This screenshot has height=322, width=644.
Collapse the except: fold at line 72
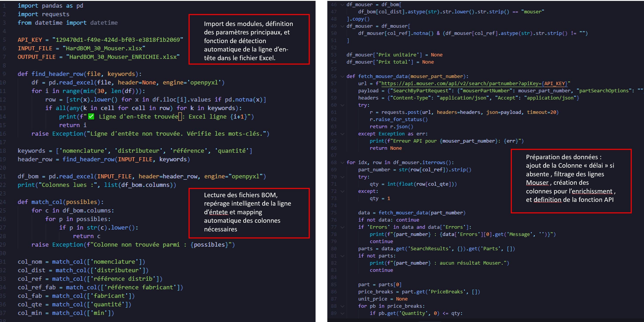pyautogui.click(x=342, y=191)
